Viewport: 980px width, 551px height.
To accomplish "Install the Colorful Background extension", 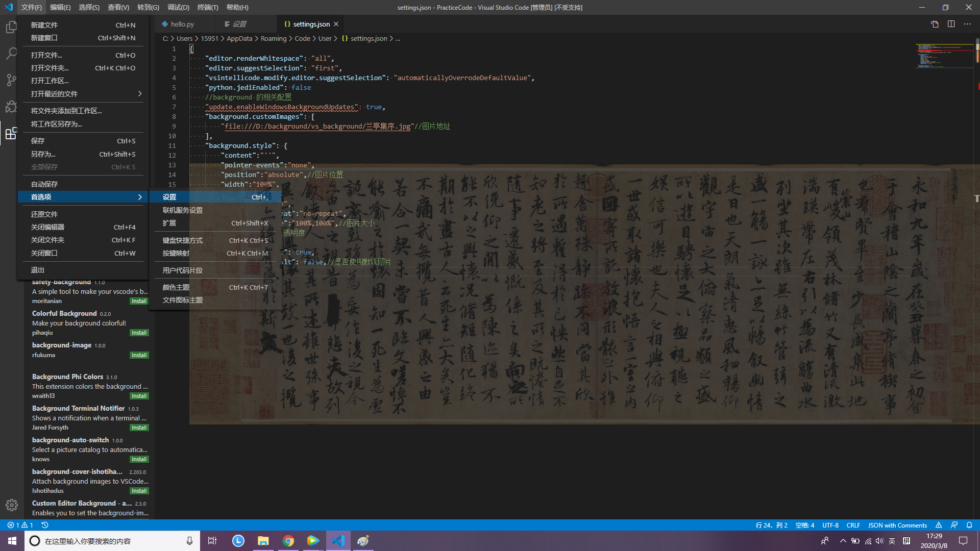I will pos(138,332).
